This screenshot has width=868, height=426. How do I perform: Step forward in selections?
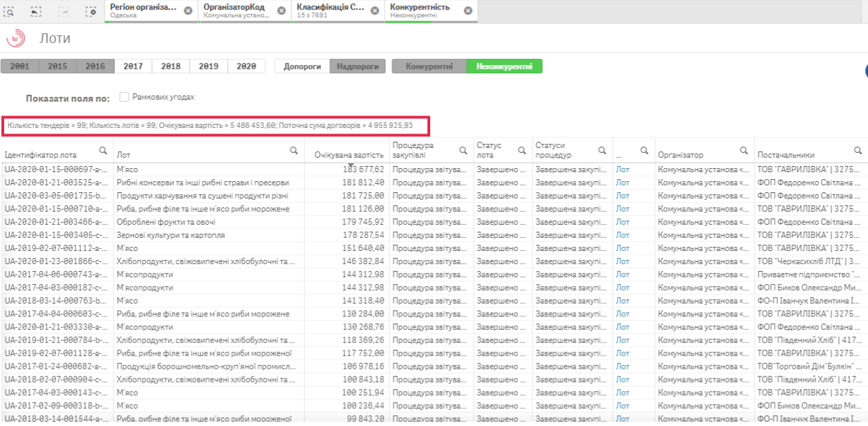click(64, 11)
